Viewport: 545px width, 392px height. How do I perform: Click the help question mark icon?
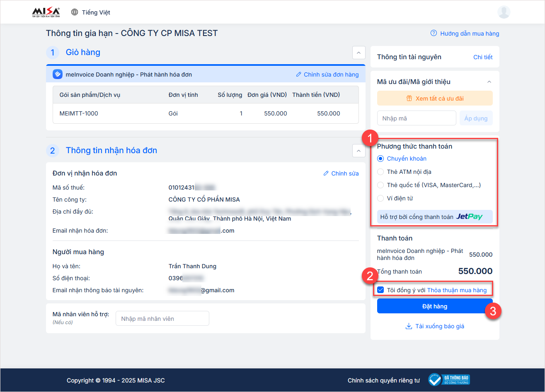pos(434,34)
